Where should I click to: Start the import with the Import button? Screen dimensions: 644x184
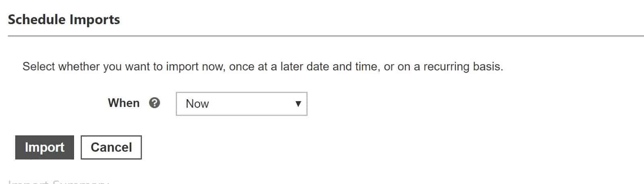[45, 147]
